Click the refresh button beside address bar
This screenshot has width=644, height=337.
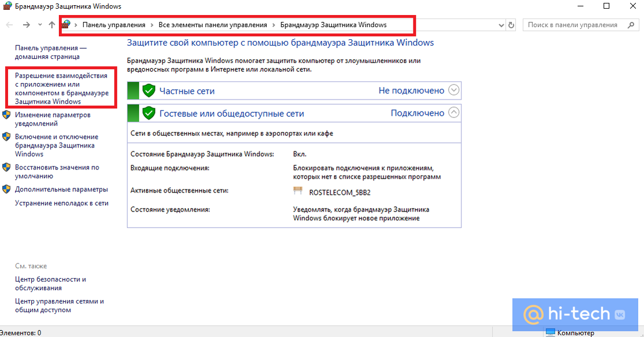coord(511,25)
